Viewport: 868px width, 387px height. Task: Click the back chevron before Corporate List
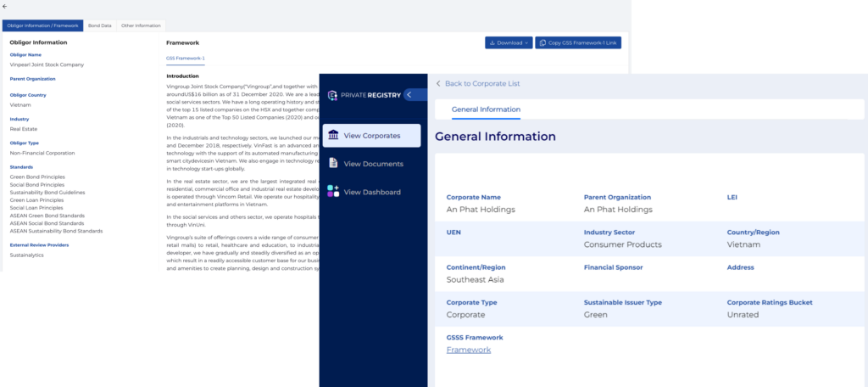pos(438,83)
